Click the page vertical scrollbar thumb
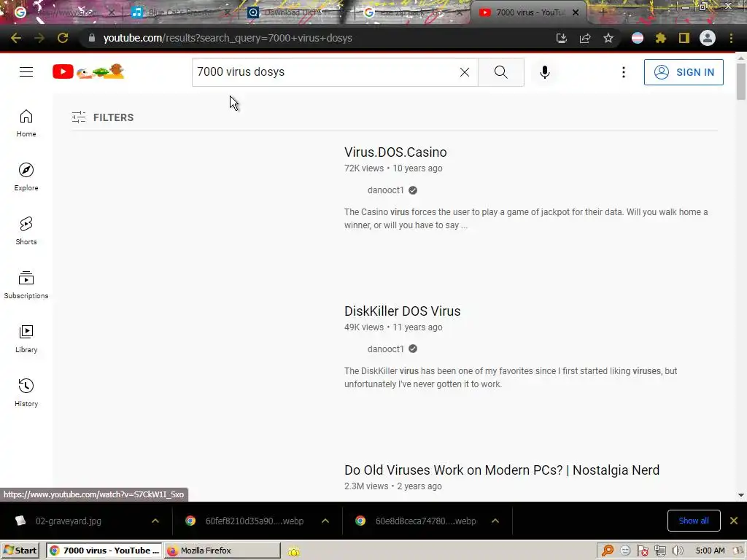 741,81
